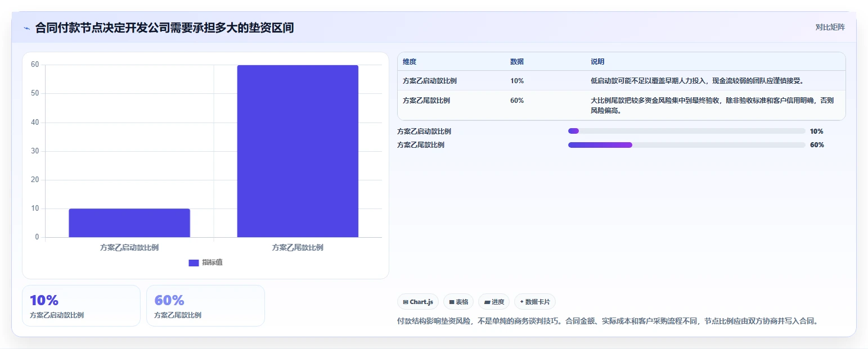The image size is (868, 349).
Task: Click the 方案乙启动款比例 bar in chart
Action: click(129, 223)
